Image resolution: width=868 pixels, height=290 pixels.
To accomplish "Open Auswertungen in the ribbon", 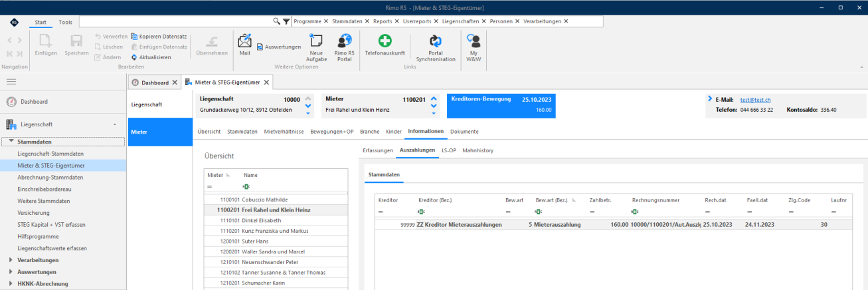I will click(279, 47).
